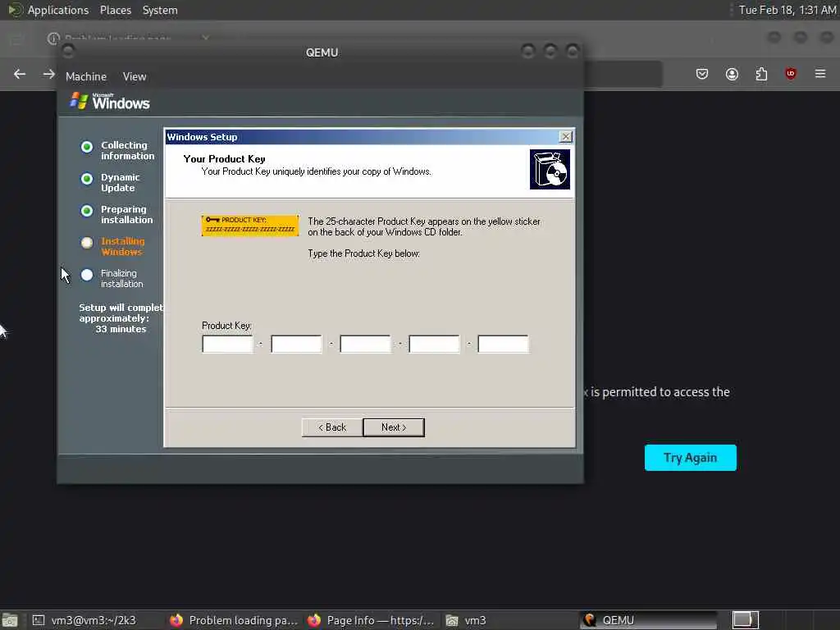Click the Installing Windows step indicator
The width and height of the screenshot is (840, 630).
(87, 243)
